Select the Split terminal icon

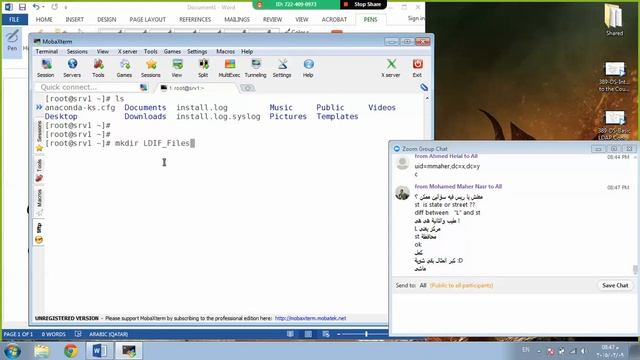click(x=203, y=68)
